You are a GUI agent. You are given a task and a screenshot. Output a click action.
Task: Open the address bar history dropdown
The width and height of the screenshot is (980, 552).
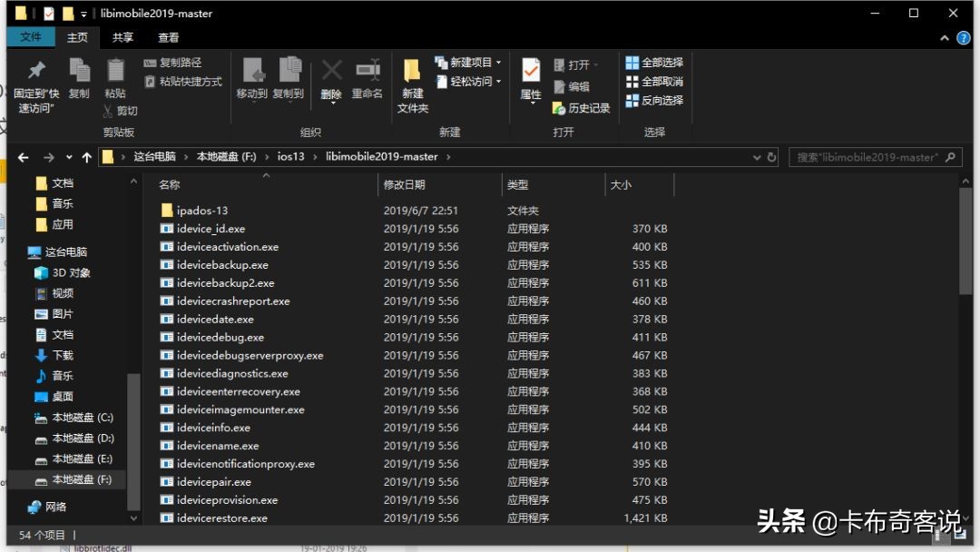point(757,156)
